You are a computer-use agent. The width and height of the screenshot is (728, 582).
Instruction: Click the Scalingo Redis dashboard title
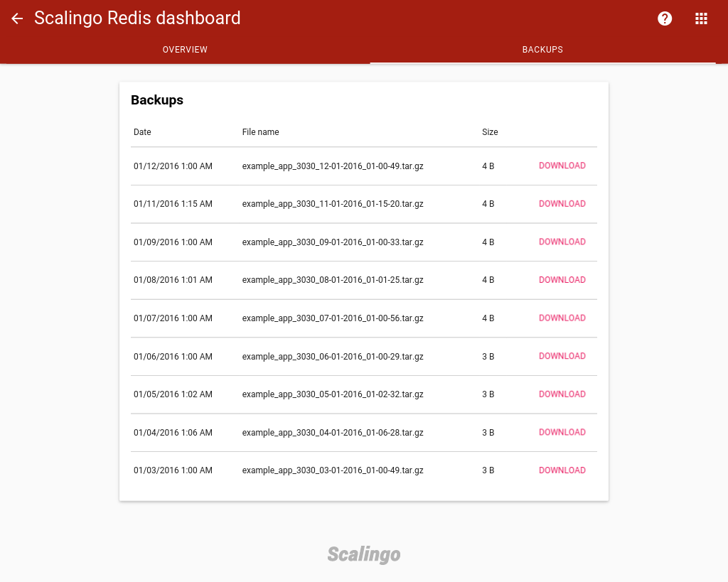pos(137,18)
